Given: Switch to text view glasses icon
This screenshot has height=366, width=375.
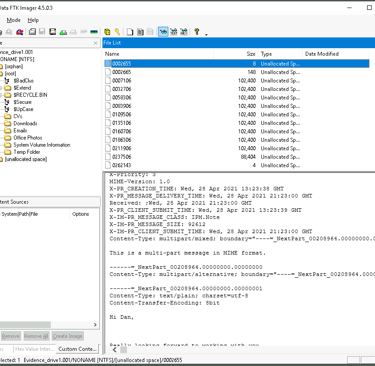Looking at the screenshot, I should 174,32.
